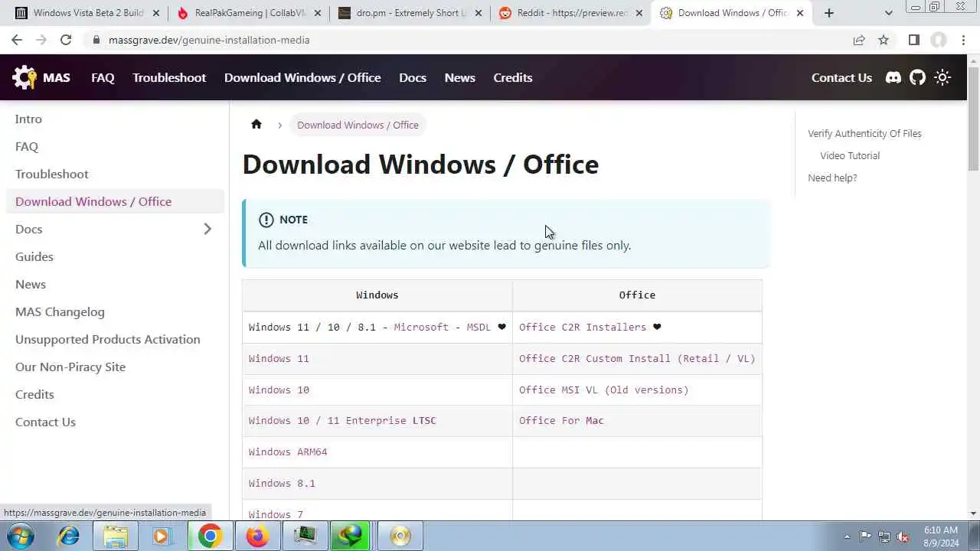Open the tab search dropdown arrow
This screenshot has width=980, height=551.
(x=888, y=13)
